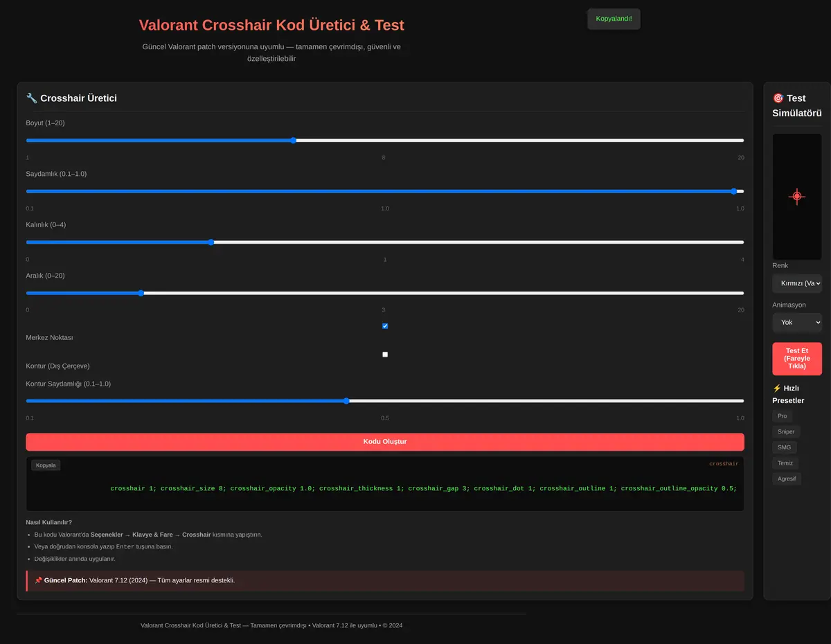Viewport: 831px width, 644px height.
Task: Click the pushpin icon in Güncel Patch note
Action: click(x=38, y=580)
